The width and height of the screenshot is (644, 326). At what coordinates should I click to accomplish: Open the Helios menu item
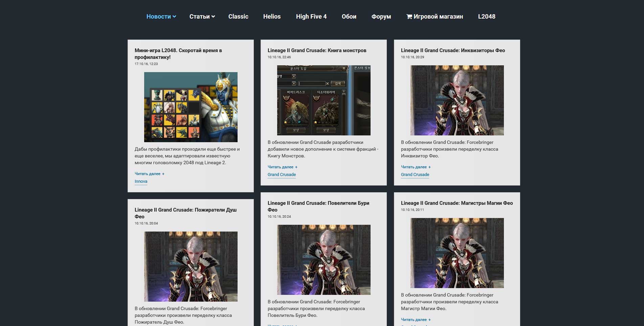(272, 17)
